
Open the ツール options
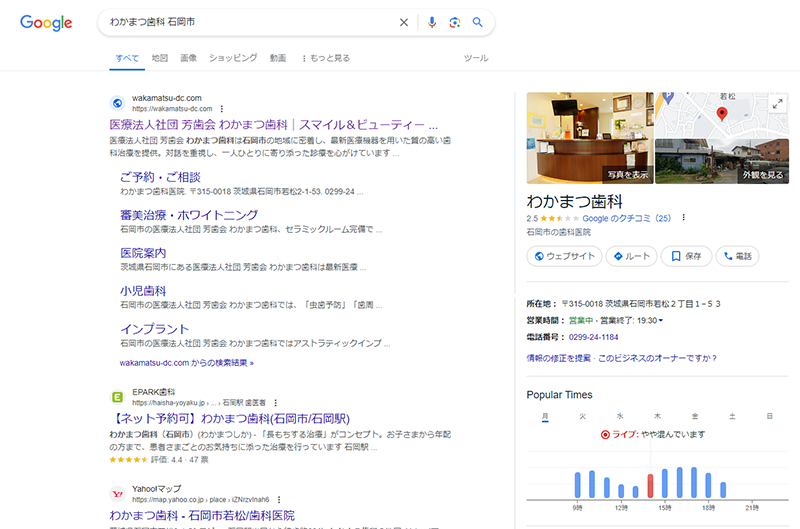[476, 58]
